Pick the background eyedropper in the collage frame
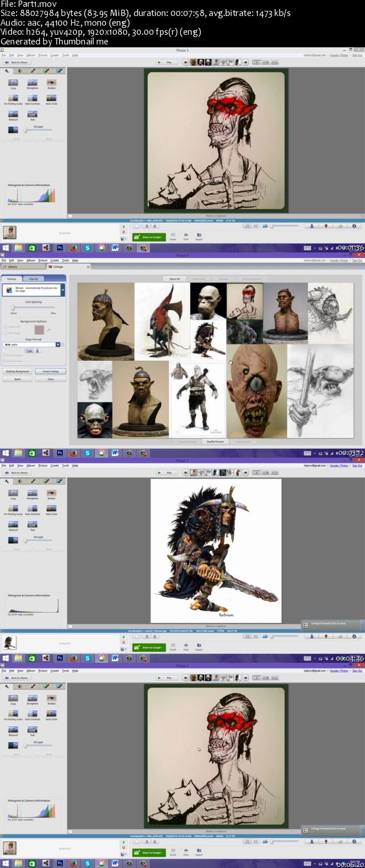365x868 pixels. click(49, 329)
